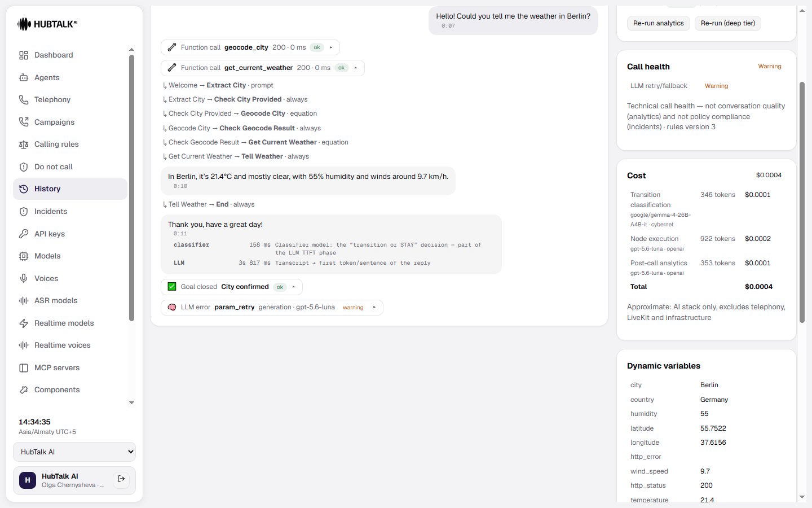Click the sidebar scroll down arrow
Screen dimensions: 812x508
tap(131, 403)
